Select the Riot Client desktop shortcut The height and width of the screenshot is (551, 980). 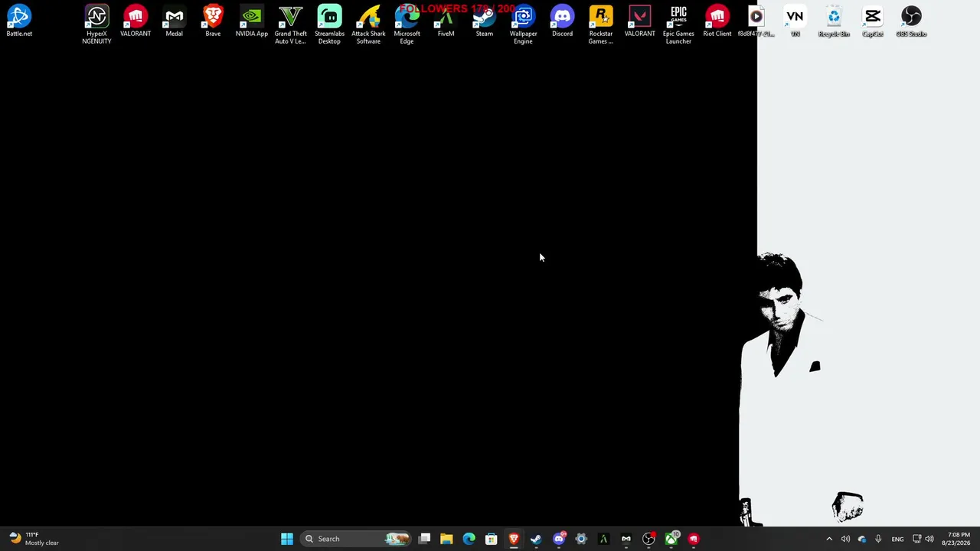tap(717, 21)
